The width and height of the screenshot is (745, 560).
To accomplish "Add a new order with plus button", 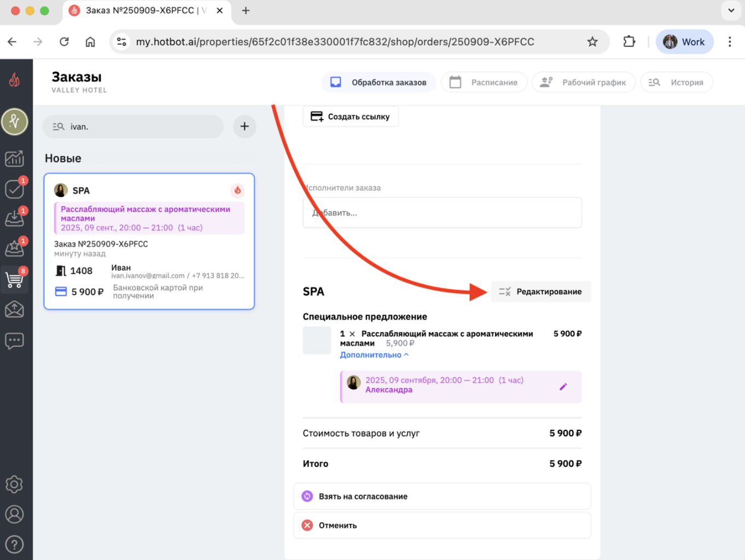I will (x=245, y=127).
